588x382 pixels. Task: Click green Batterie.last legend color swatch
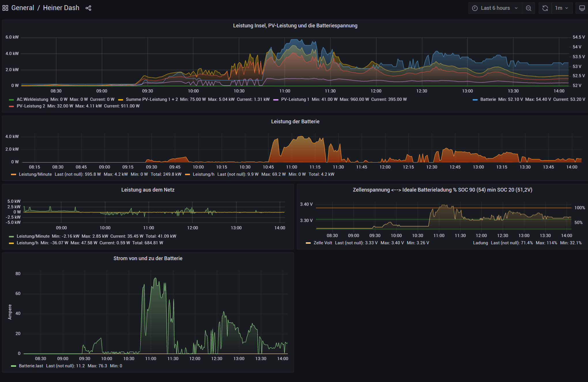pos(14,366)
